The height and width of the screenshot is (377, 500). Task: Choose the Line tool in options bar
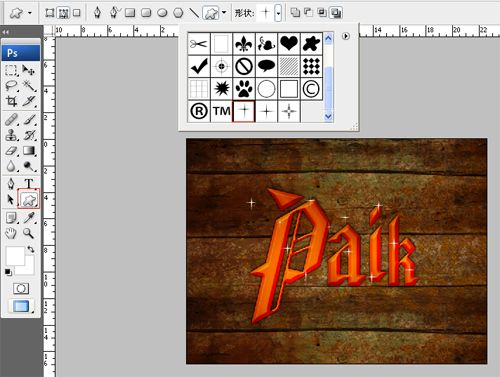[194, 13]
